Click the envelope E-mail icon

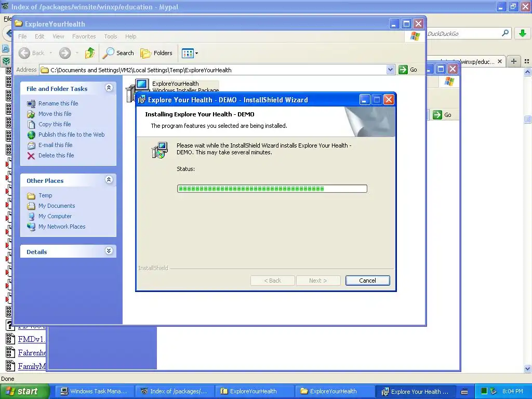[x=31, y=145]
